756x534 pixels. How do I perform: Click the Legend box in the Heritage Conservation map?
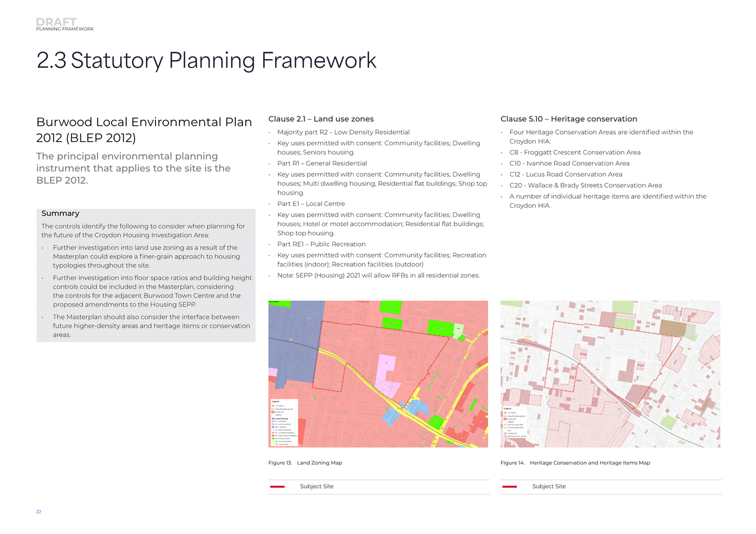(x=515, y=422)
